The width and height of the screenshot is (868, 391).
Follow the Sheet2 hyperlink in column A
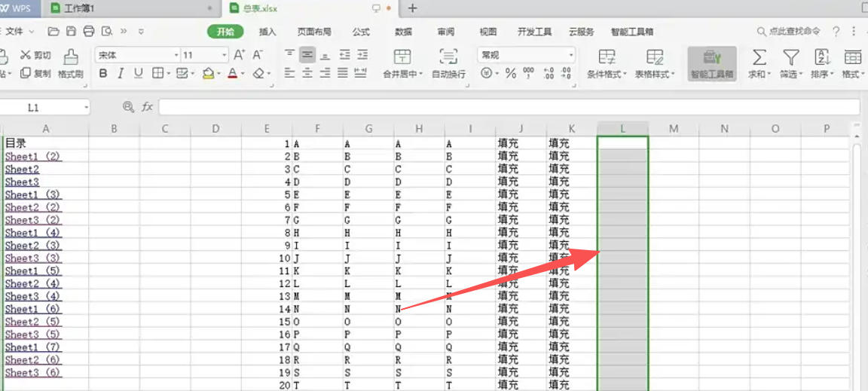(x=22, y=170)
